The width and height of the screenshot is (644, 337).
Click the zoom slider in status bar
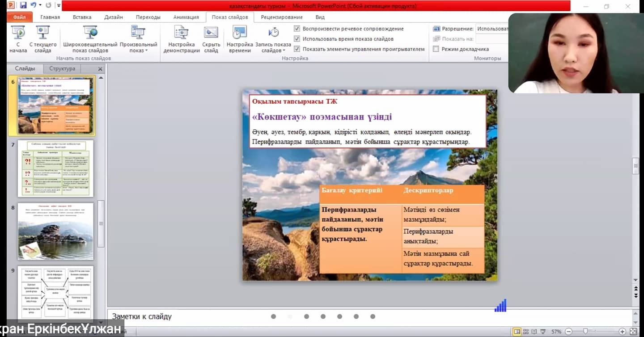click(585, 332)
